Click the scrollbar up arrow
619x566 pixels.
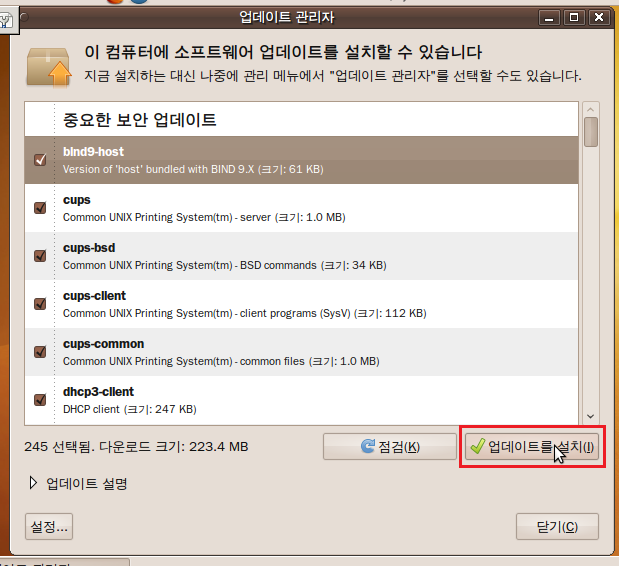coord(591,109)
